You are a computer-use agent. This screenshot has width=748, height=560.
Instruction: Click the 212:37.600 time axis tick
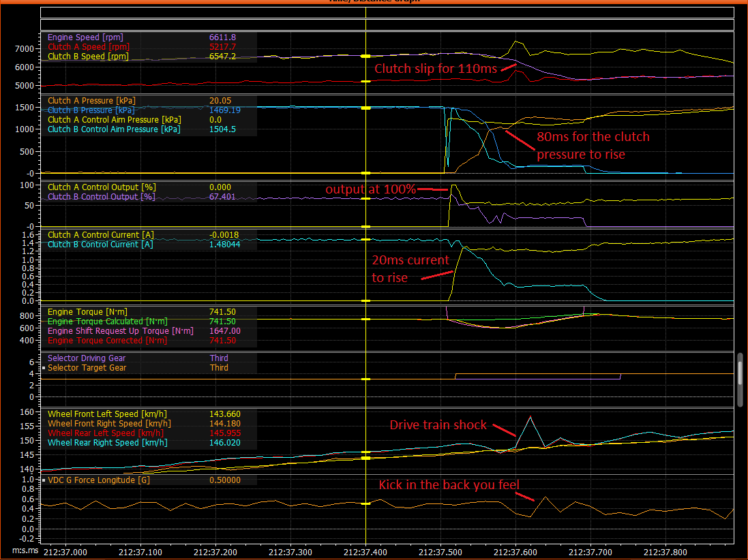(516, 549)
